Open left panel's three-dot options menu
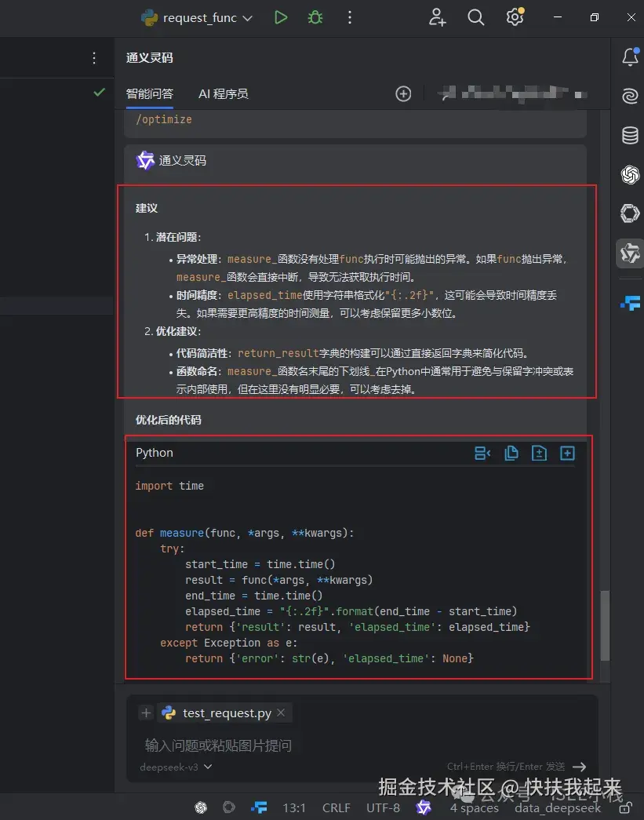 click(x=94, y=57)
